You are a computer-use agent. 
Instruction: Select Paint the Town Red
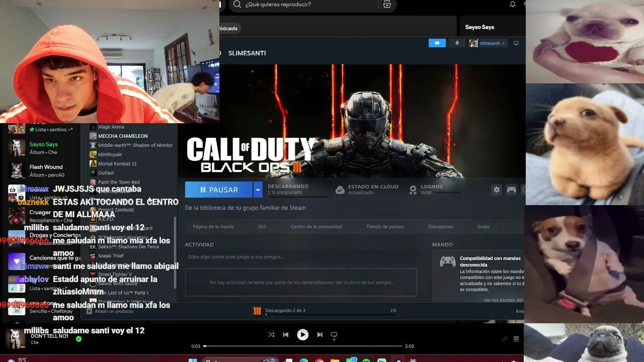point(119,182)
